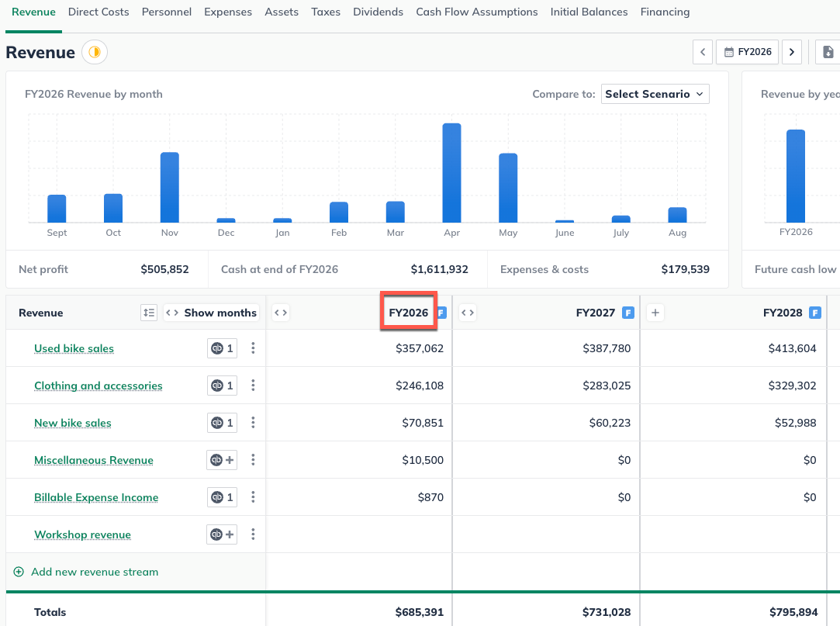
Task: Expand FY2026 column with the arrows icon
Action: (x=281, y=313)
